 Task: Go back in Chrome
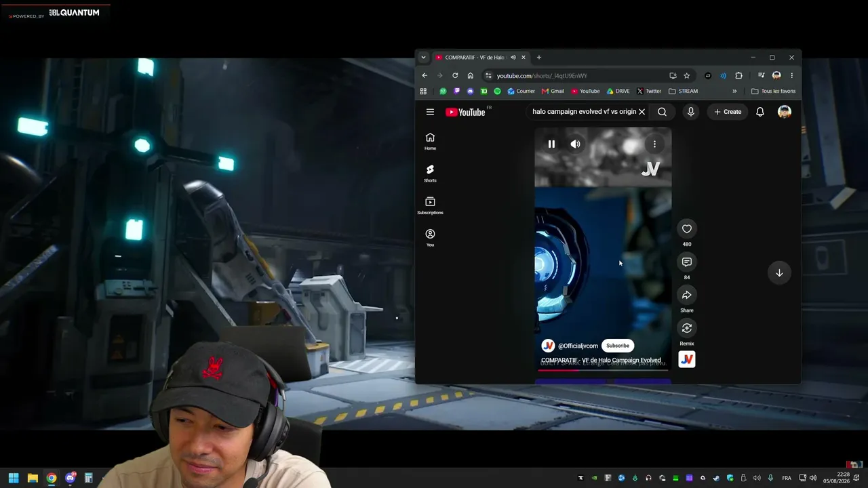click(x=425, y=76)
